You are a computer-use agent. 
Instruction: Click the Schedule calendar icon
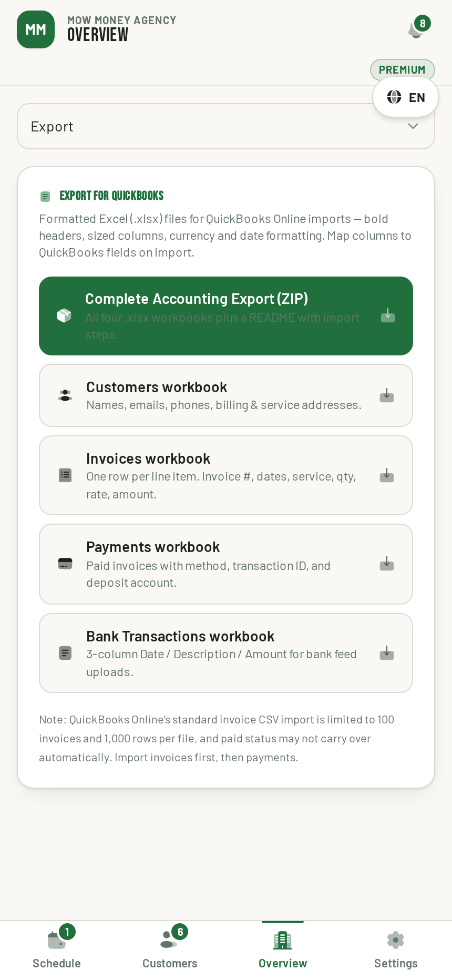[x=56, y=940]
